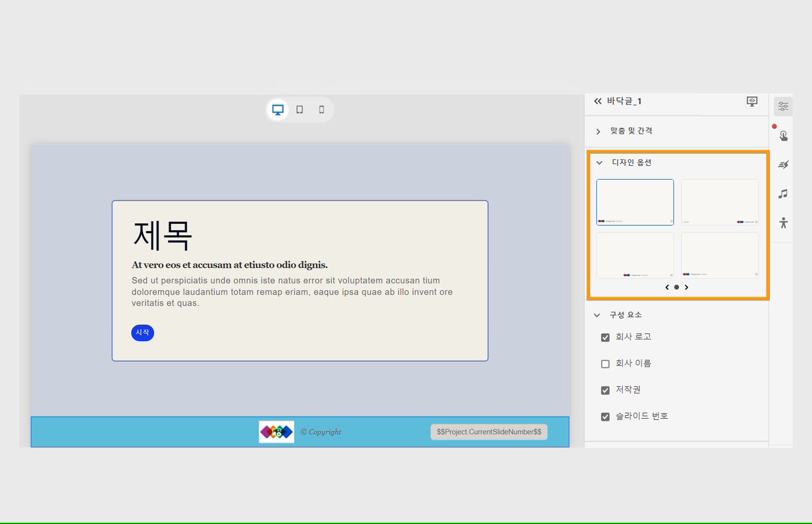Open the slide preview monitor icon

point(753,101)
